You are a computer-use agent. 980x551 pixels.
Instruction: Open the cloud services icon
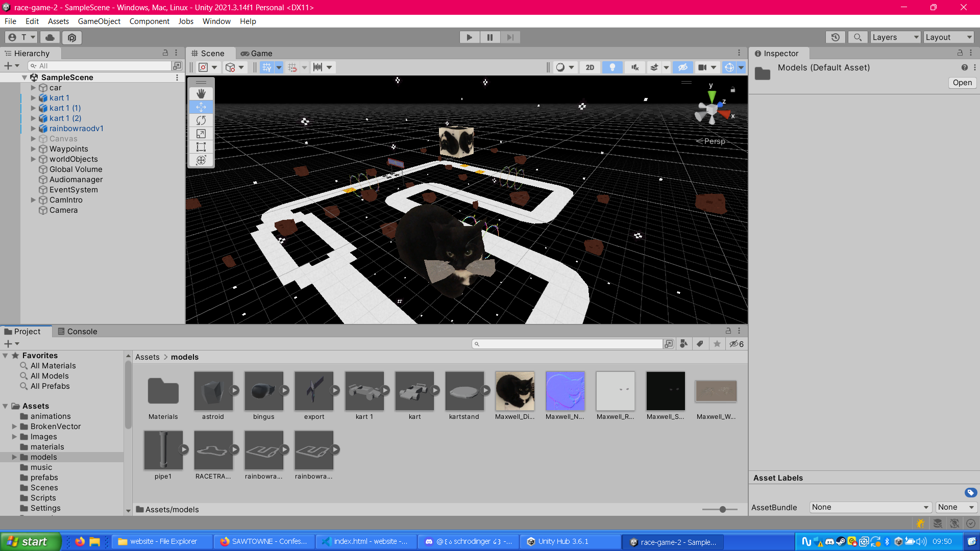[50, 37]
